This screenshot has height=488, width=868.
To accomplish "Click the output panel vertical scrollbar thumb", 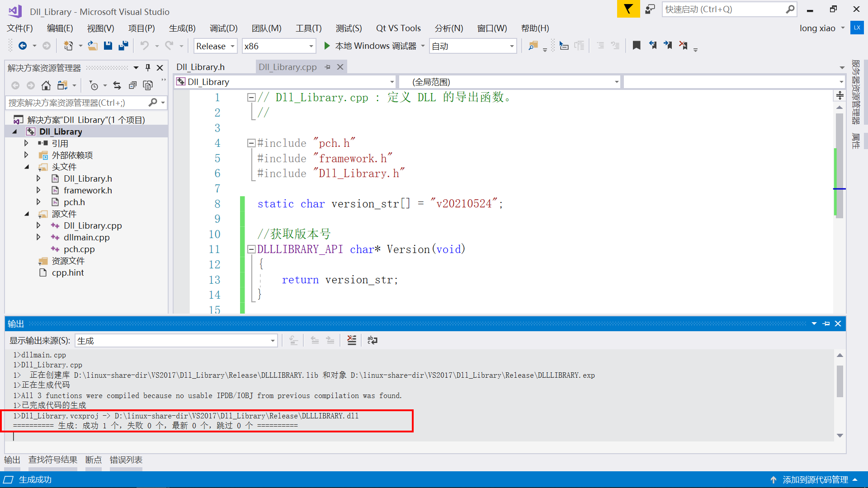I will [x=840, y=380].
